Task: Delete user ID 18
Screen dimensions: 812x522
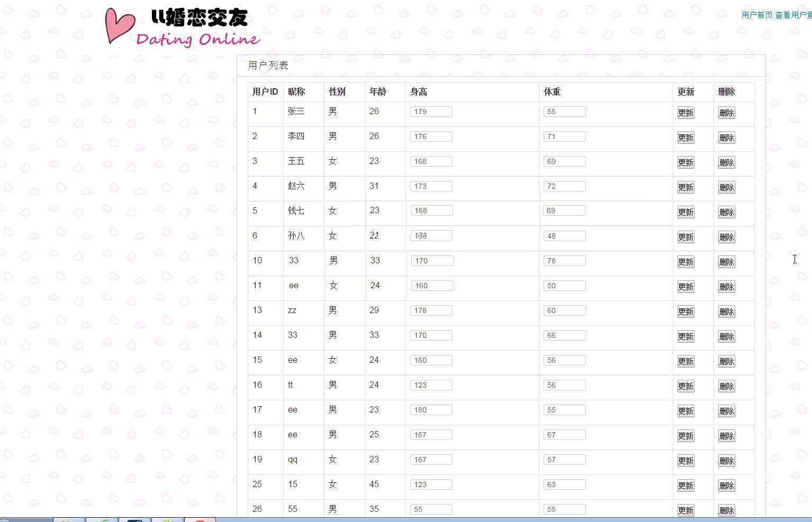Action: coord(726,436)
